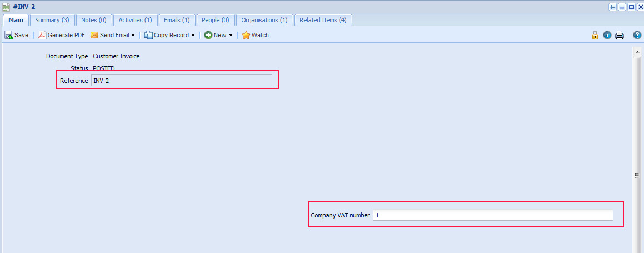Switch to the Main tab
Viewport: 644px width, 253px height.
(x=16, y=19)
